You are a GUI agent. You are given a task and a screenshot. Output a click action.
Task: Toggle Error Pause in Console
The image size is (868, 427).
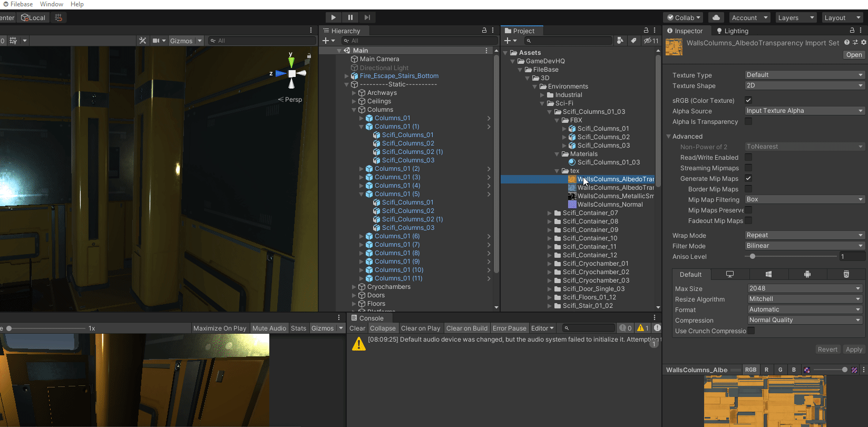(x=509, y=328)
